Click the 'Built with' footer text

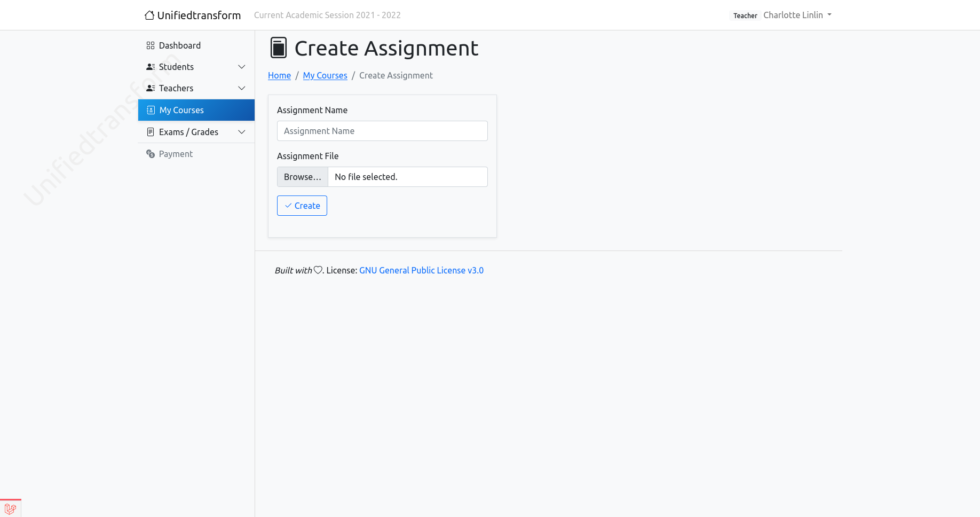[293, 270]
